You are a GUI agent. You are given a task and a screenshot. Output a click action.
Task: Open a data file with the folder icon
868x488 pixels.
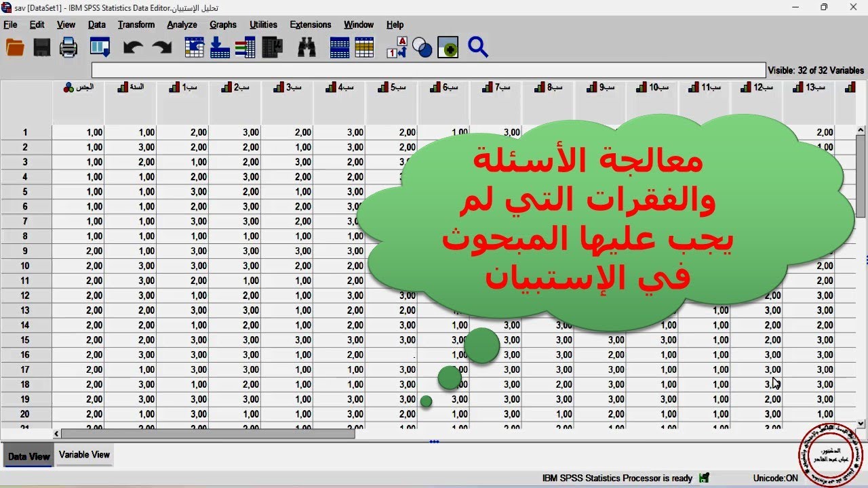pyautogui.click(x=15, y=47)
